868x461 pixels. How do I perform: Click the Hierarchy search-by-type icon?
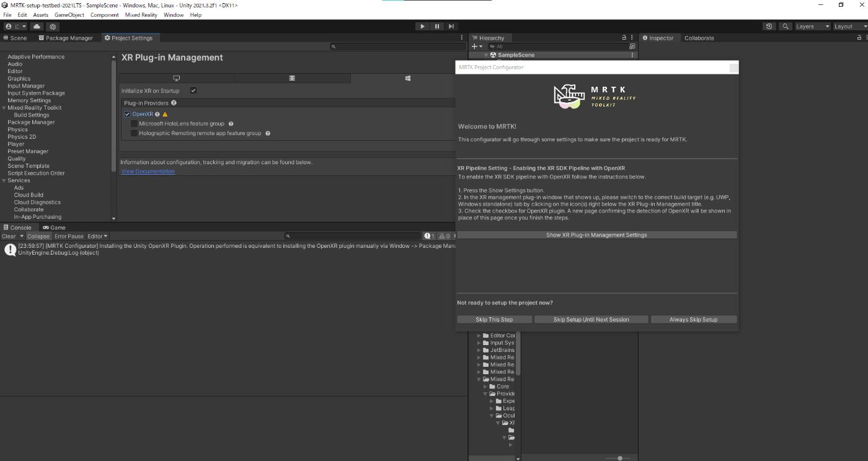(632, 46)
